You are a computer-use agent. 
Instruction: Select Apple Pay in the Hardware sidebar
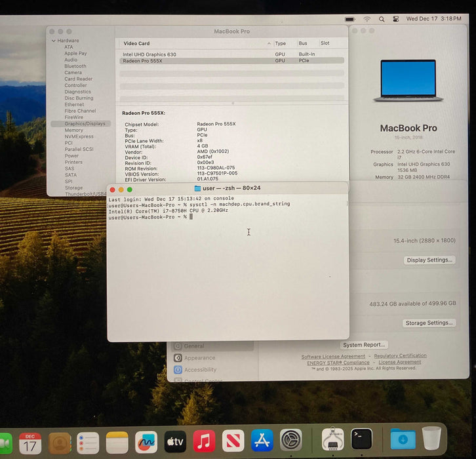75,53
